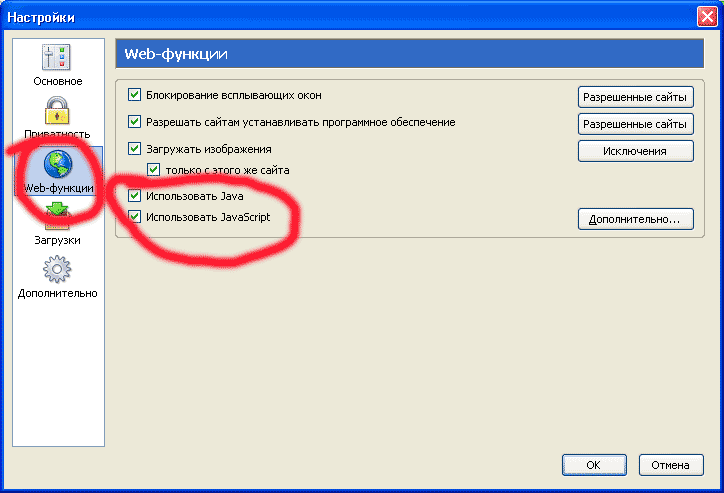The width and height of the screenshot is (724, 493).
Task: Close the Настройки dialog window
Action: tap(706, 16)
